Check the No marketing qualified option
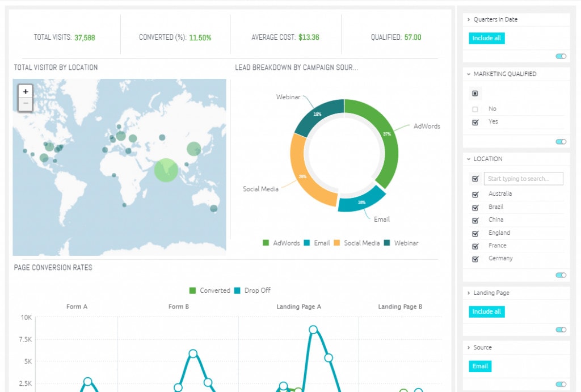The height and width of the screenshot is (392, 581). [x=475, y=109]
